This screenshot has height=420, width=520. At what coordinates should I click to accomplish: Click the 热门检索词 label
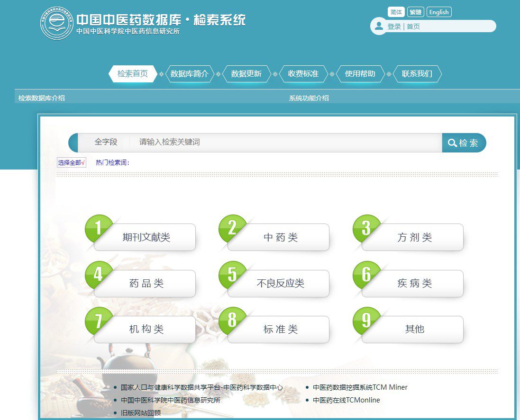point(112,162)
